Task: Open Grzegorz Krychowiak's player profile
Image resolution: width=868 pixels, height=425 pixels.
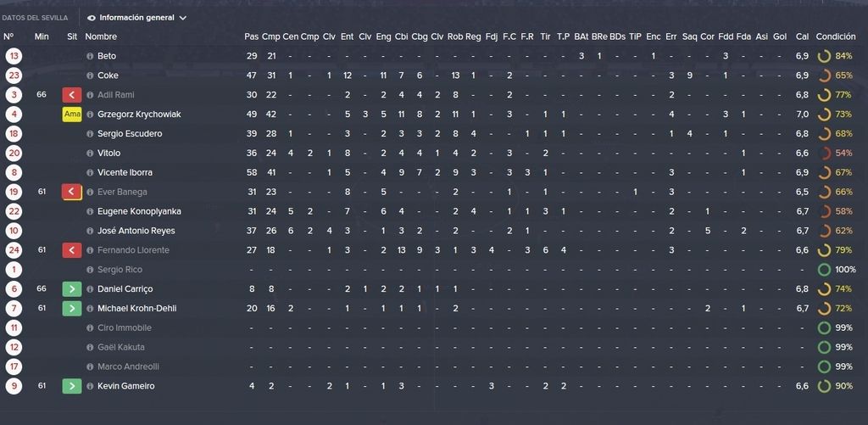Action: tap(139, 115)
